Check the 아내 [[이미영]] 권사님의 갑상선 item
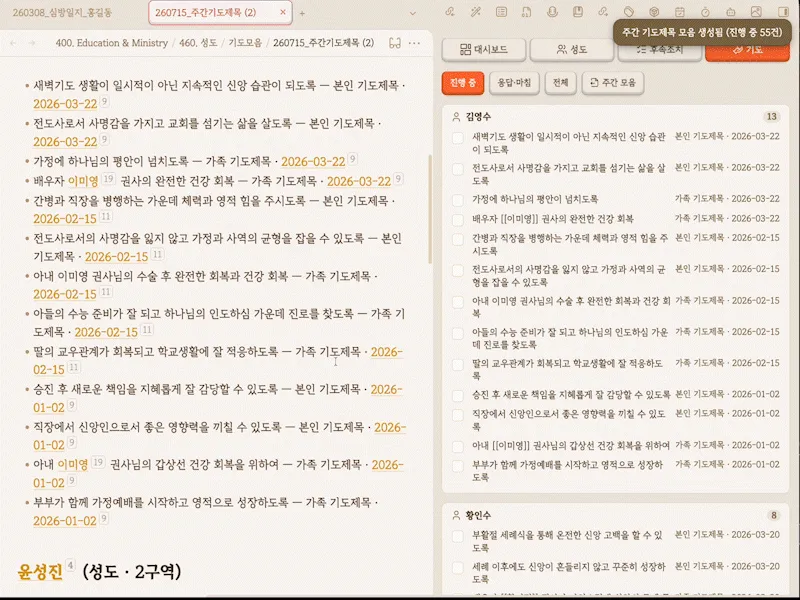The height and width of the screenshot is (600, 800). tap(458, 446)
